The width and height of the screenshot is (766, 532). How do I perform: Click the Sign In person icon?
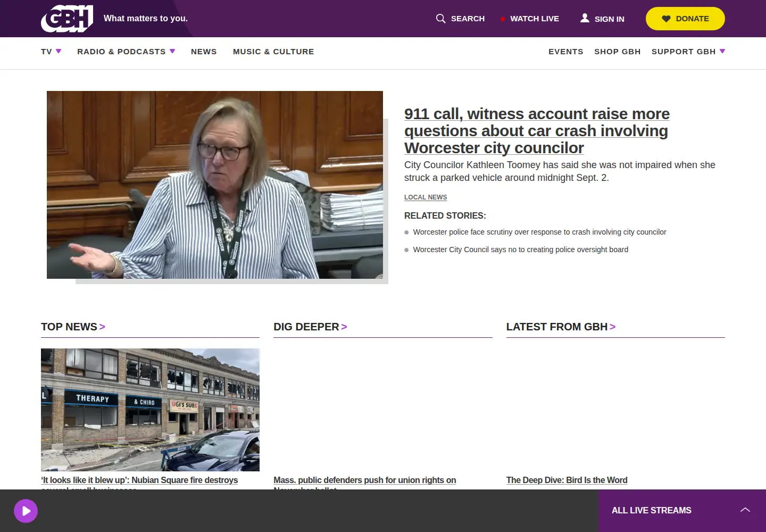pos(585,18)
